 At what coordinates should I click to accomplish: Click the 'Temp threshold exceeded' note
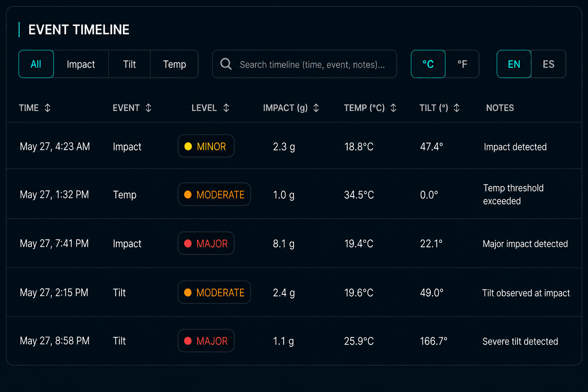[513, 194]
